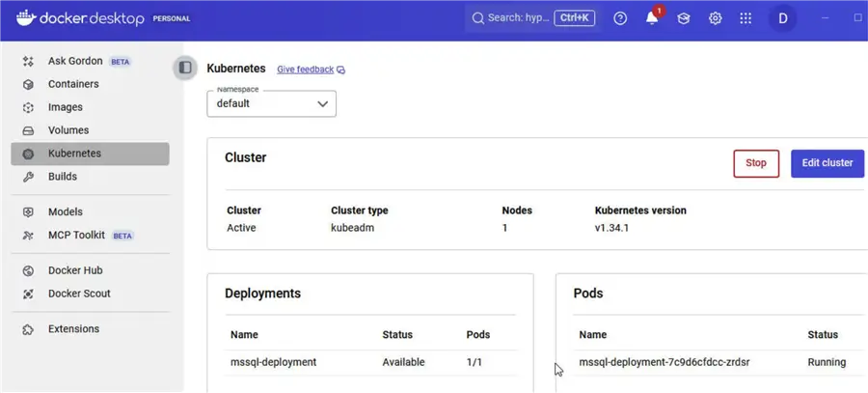Click the Active cluster status value
This screenshot has height=393, width=868.
coord(241,228)
